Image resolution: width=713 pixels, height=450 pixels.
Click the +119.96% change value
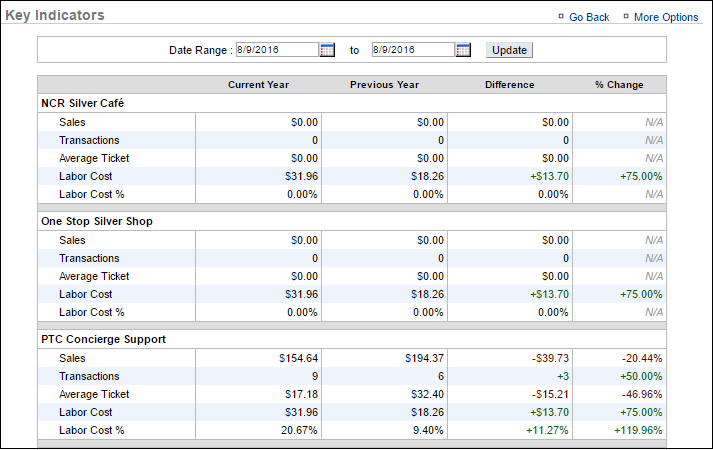(638, 430)
